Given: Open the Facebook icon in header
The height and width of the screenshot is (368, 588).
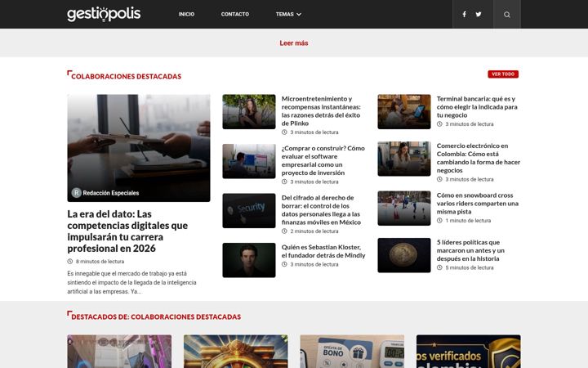Looking at the screenshot, I should 464,14.
